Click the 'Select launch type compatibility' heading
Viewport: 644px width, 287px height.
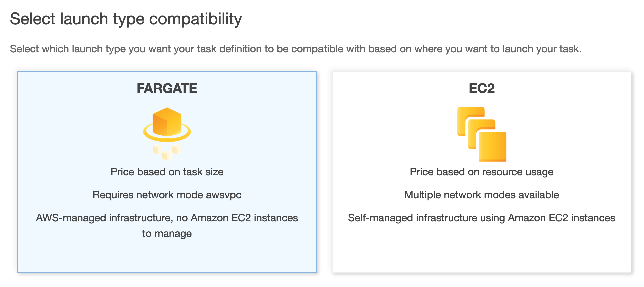tap(126, 19)
